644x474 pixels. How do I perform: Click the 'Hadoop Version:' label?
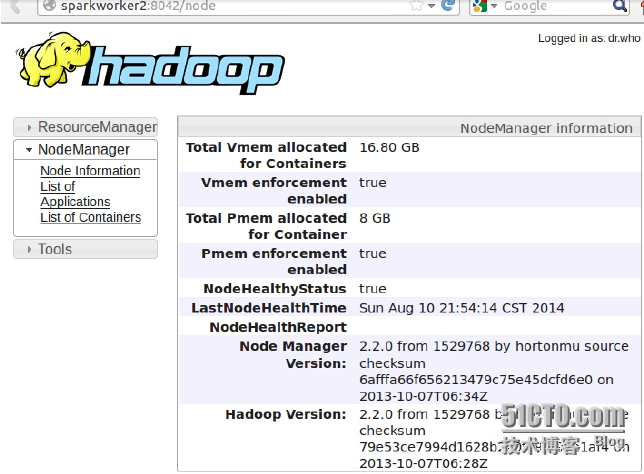286,414
